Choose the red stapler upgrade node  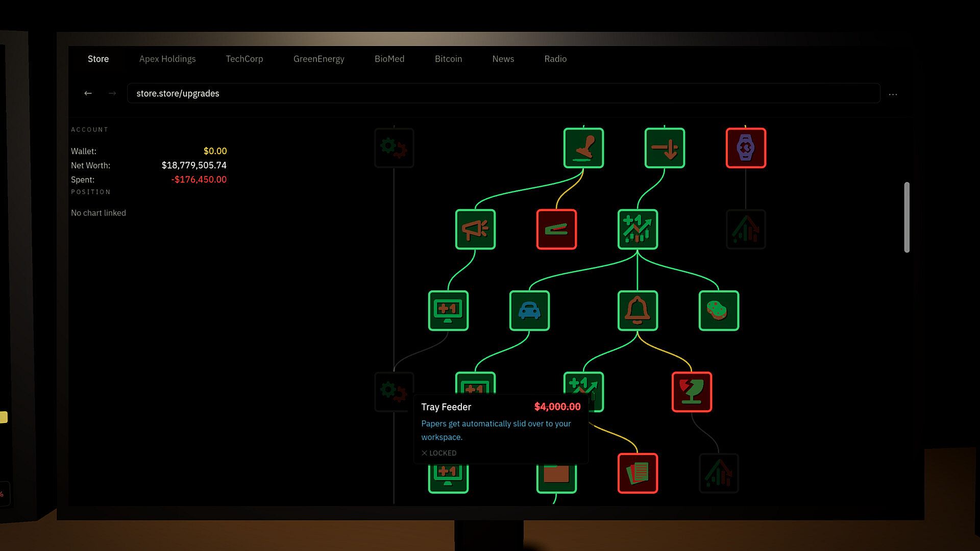pos(556,229)
